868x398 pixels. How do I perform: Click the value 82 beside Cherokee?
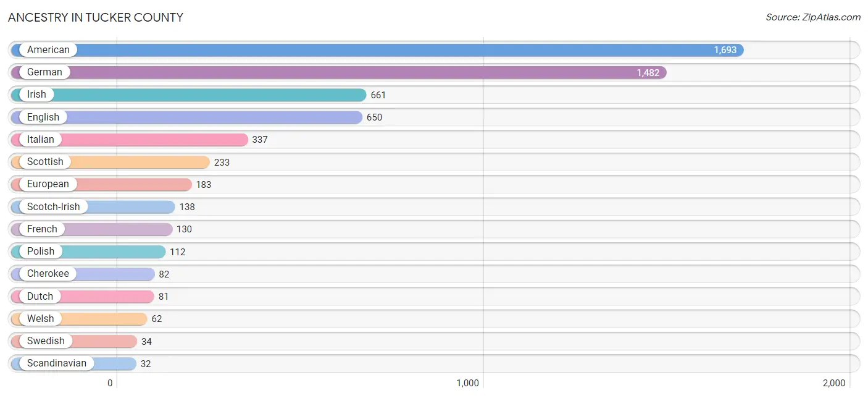164,274
